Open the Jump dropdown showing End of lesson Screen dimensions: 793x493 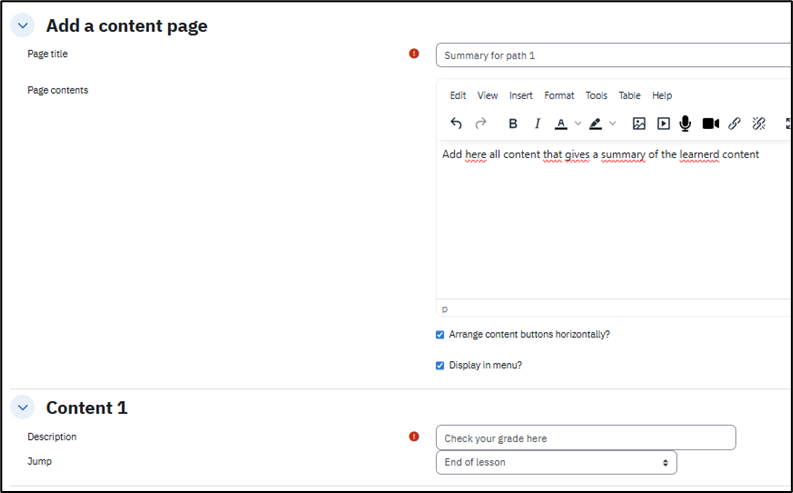click(x=556, y=463)
